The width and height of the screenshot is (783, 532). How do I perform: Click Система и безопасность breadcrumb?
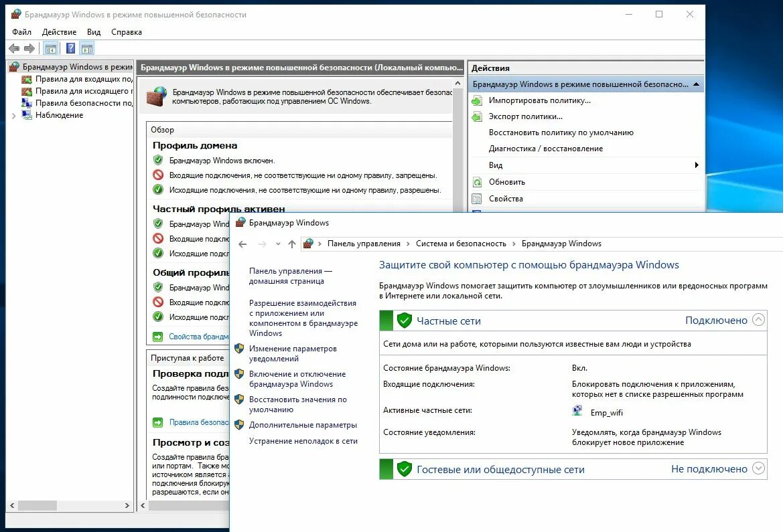pyautogui.click(x=461, y=244)
